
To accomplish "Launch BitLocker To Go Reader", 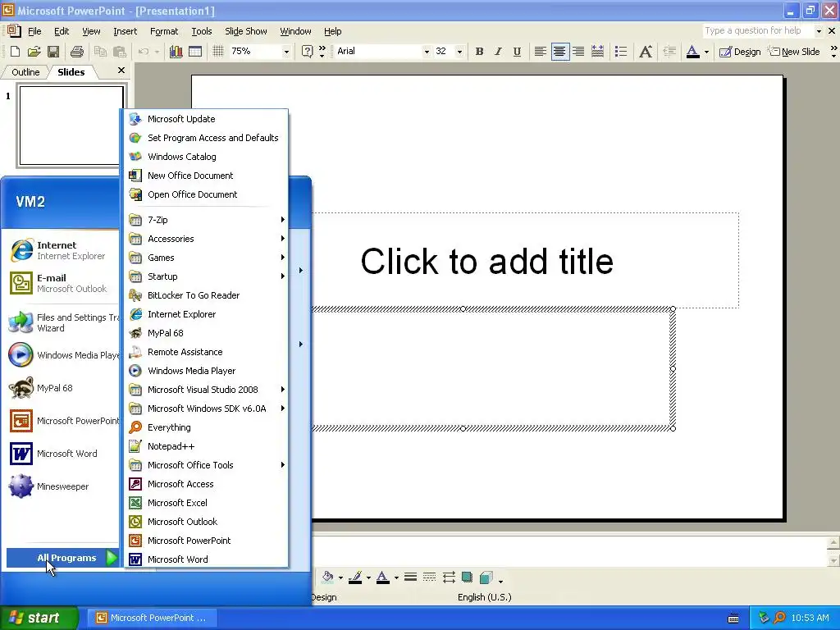I will pos(206,295).
